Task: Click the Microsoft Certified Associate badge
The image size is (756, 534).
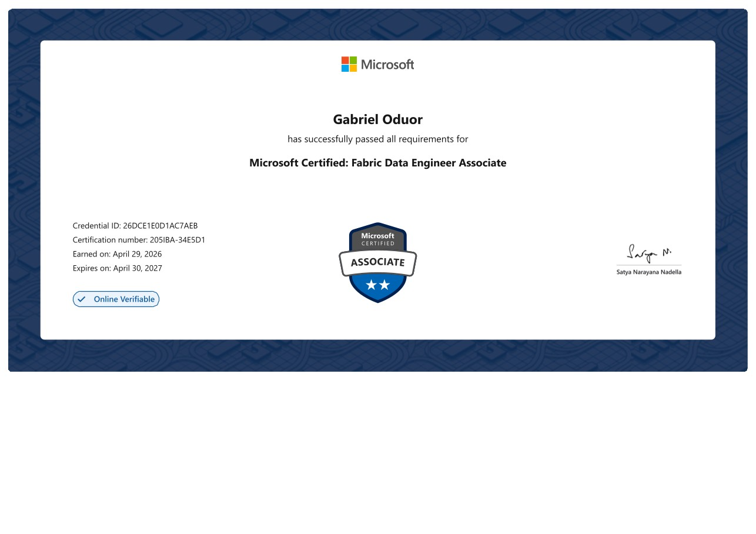Action: [x=378, y=262]
